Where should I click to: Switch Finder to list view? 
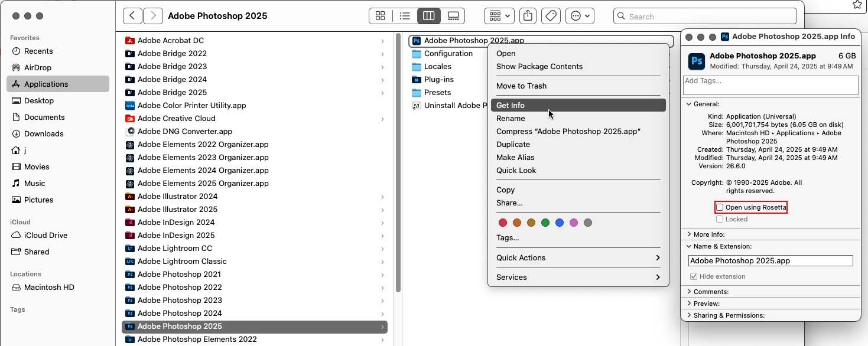coord(405,16)
